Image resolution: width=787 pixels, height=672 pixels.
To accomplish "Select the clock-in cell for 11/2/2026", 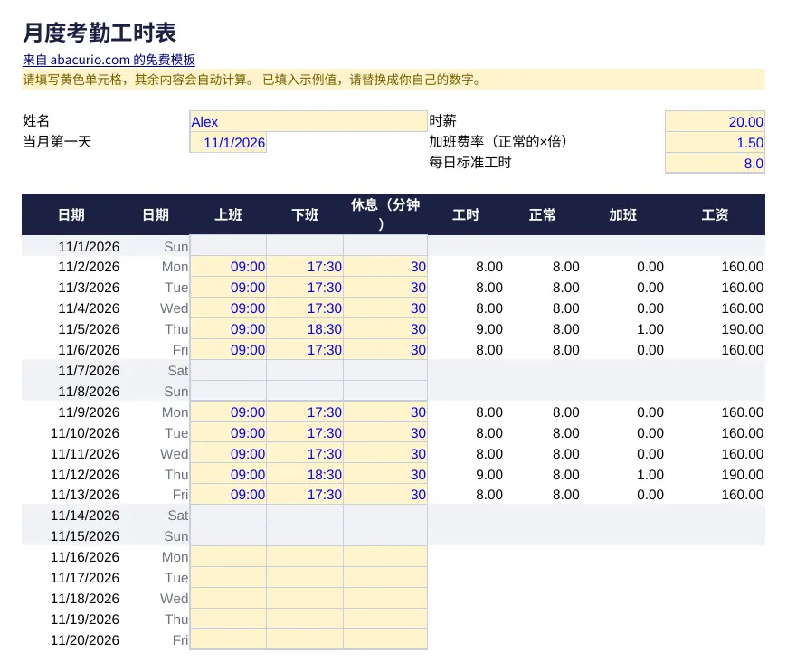I will (228, 267).
